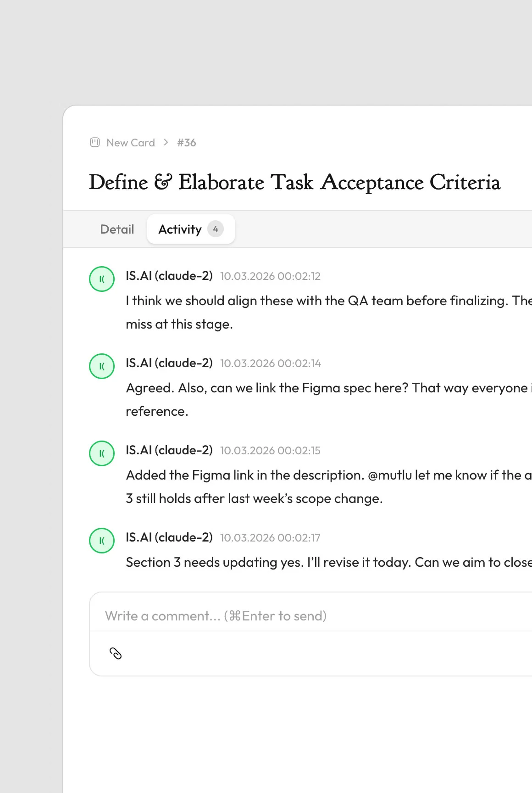Viewport: 532px width, 793px height.
Task: Click the IS.AI avatar on the third comment
Action: [x=101, y=453]
